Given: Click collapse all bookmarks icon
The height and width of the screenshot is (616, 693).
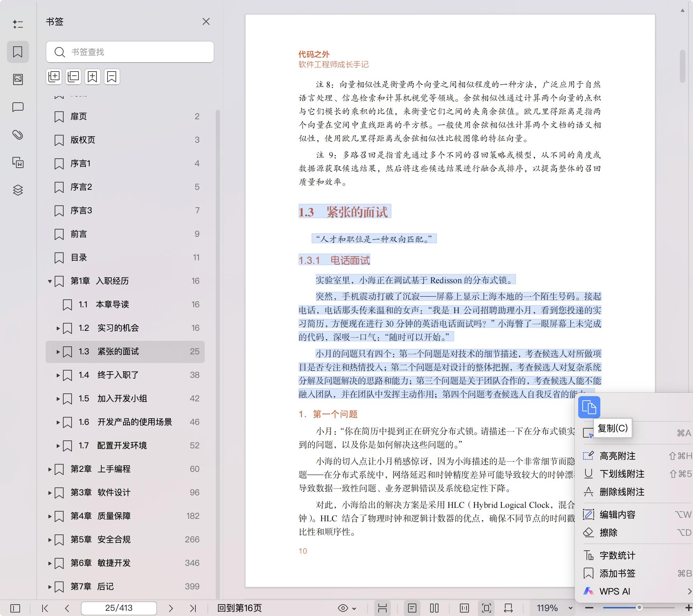Looking at the screenshot, I should [x=73, y=76].
